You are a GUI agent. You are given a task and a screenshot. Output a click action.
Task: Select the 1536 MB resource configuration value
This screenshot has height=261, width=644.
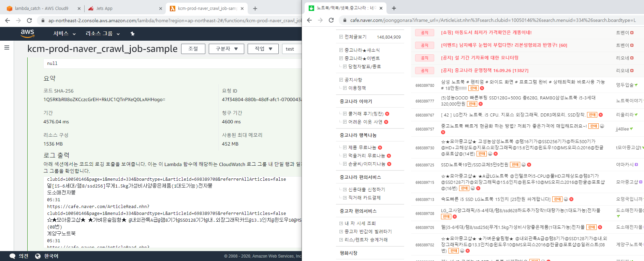pyautogui.click(x=53, y=144)
